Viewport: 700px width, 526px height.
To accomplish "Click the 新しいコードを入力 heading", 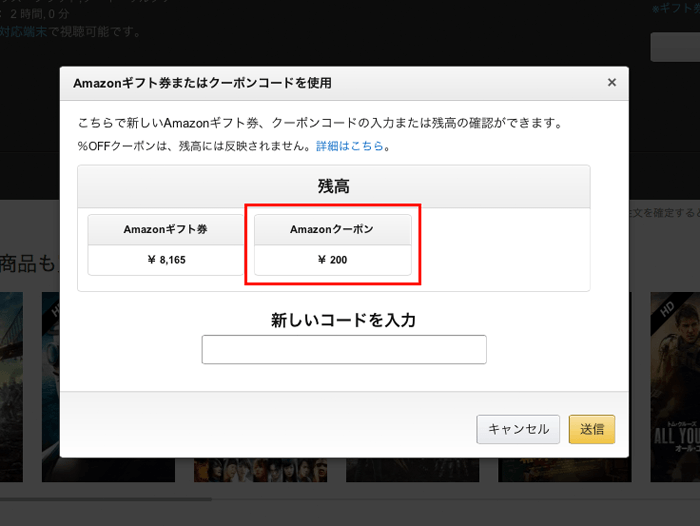I will pyautogui.click(x=343, y=320).
